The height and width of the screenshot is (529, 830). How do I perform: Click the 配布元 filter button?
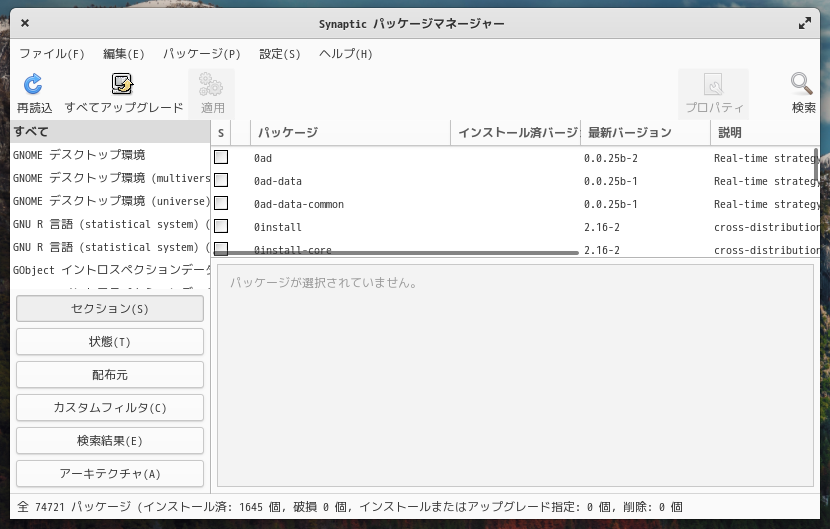pos(110,375)
